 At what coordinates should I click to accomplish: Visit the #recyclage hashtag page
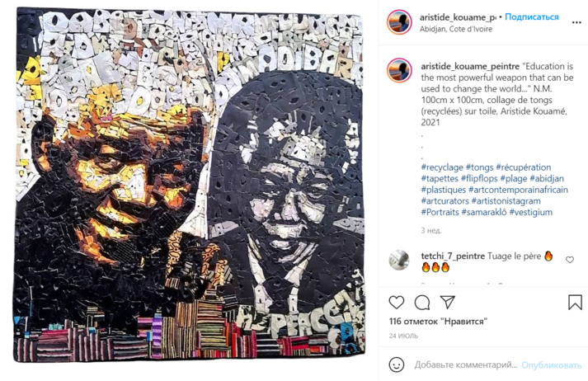442,167
